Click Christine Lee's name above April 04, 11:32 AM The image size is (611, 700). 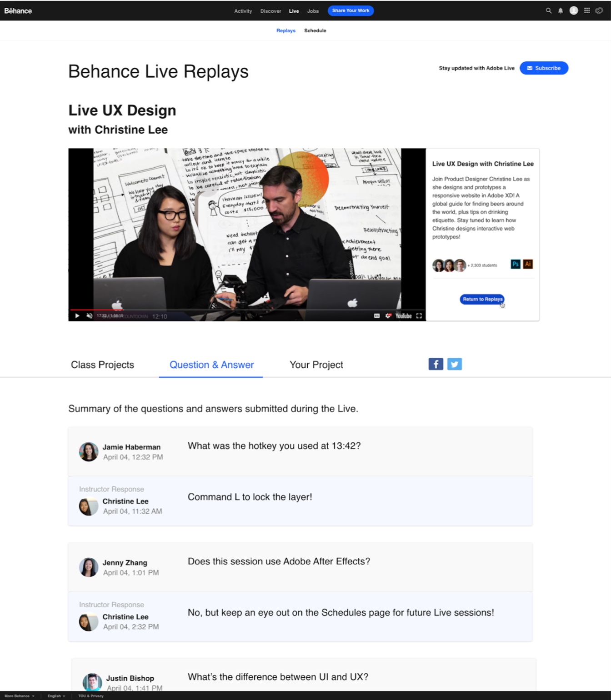tap(125, 501)
